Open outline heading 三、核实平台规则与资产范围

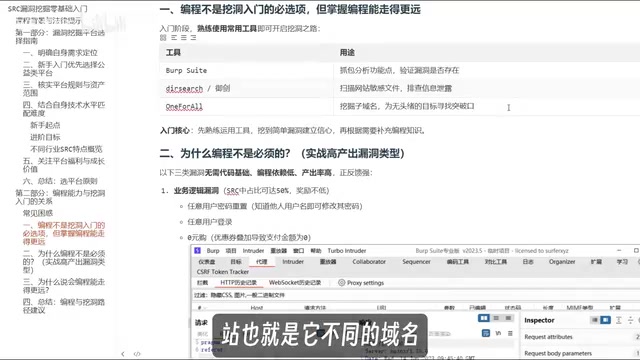coord(64,89)
